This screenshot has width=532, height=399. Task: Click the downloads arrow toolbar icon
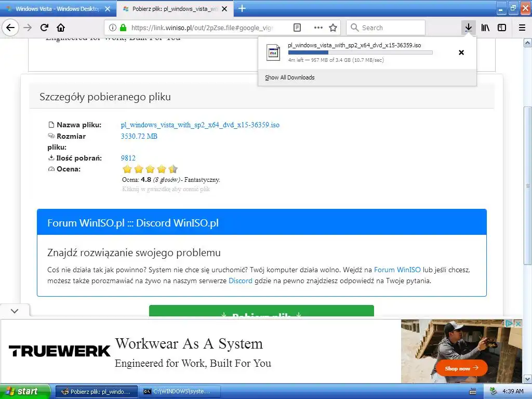[468, 28]
